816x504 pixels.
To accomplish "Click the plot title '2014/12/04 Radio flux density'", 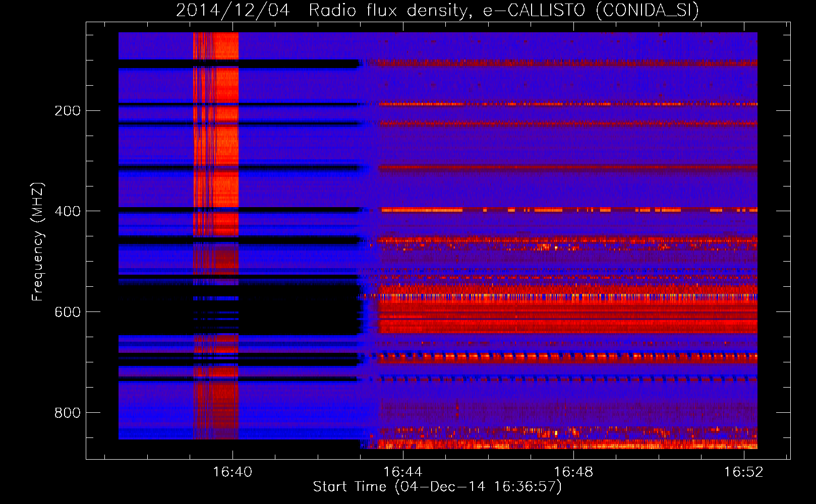I will click(437, 11).
